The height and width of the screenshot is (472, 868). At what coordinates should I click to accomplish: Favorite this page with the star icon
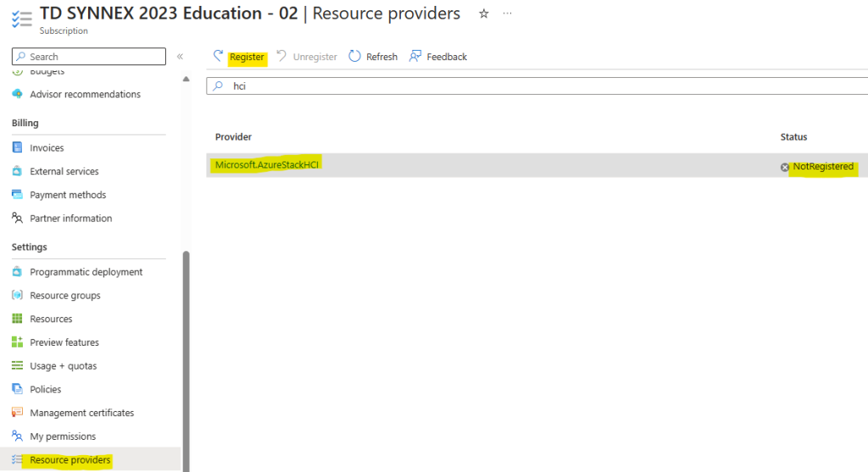tap(484, 14)
